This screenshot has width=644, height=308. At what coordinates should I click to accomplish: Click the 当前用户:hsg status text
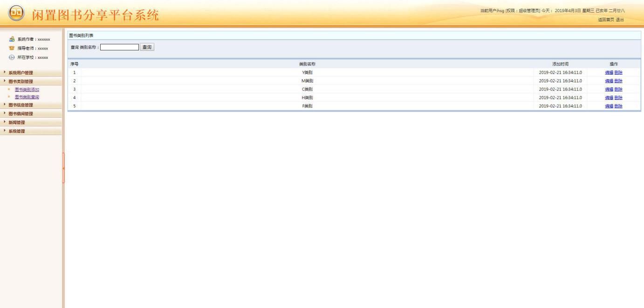coord(492,11)
